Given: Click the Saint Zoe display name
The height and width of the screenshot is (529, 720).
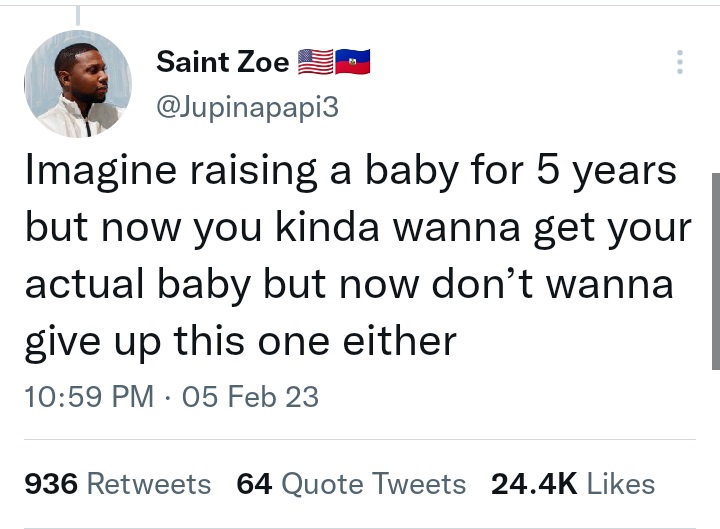Looking at the screenshot, I should click(x=223, y=63).
